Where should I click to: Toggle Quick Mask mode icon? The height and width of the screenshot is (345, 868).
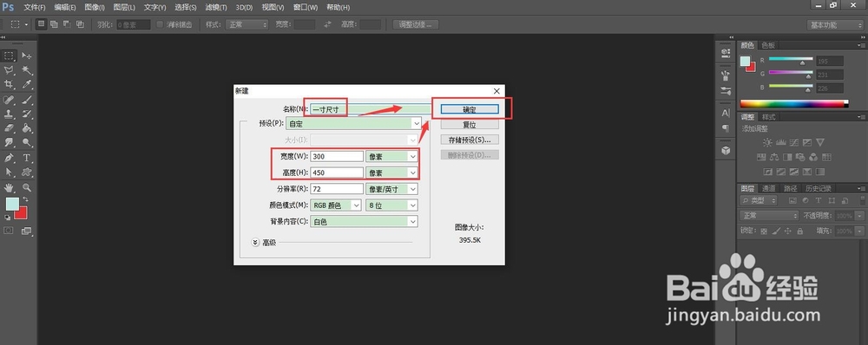click(9, 231)
